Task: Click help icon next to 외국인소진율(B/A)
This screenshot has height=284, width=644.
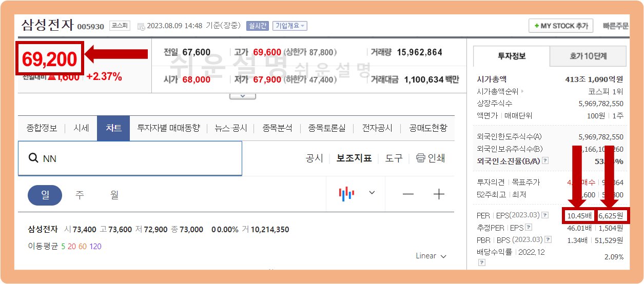Action: tap(545, 161)
